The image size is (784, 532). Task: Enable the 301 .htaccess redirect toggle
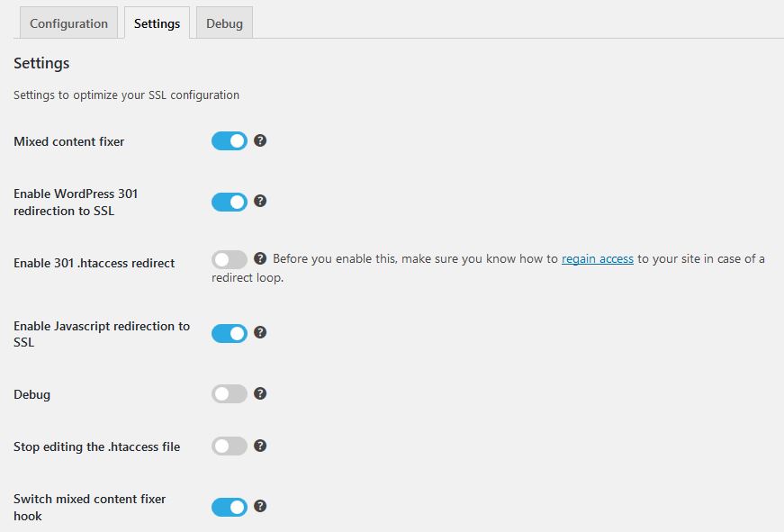tap(230, 260)
